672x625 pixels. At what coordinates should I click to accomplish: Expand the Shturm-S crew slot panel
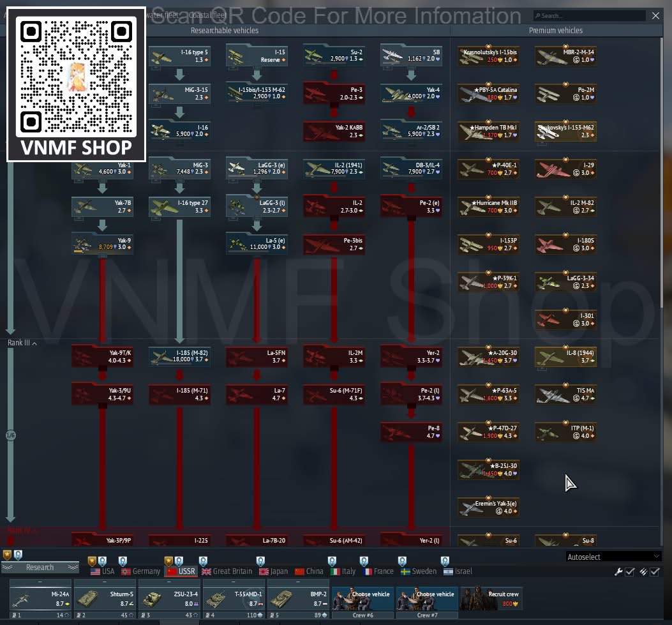point(105,582)
